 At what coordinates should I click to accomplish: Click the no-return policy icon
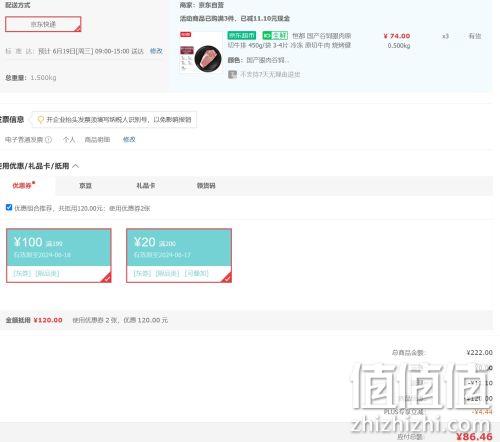(x=232, y=74)
